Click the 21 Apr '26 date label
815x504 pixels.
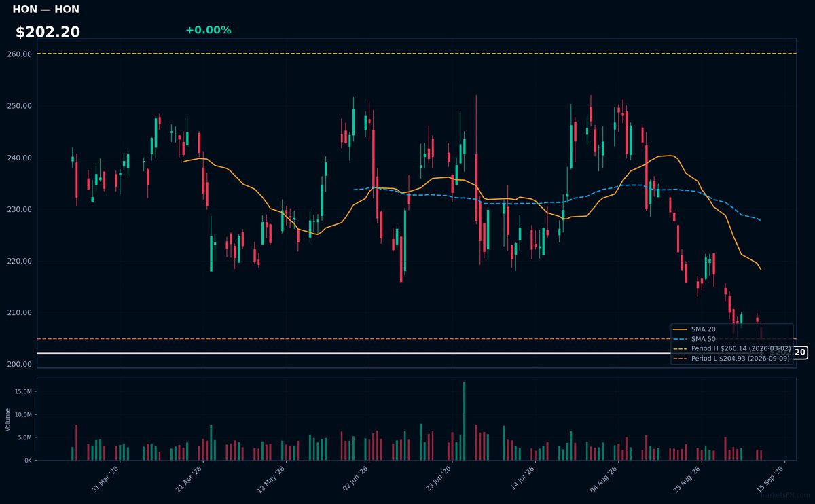(189, 478)
